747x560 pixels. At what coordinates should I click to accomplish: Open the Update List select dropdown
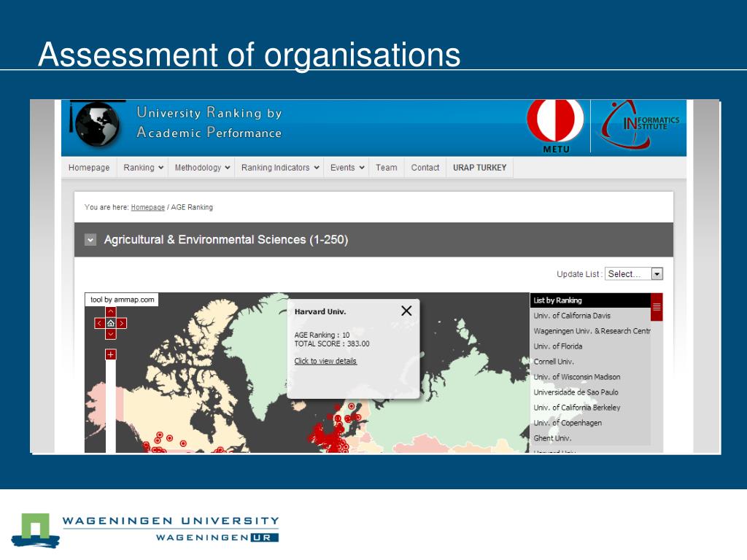tap(634, 274)
